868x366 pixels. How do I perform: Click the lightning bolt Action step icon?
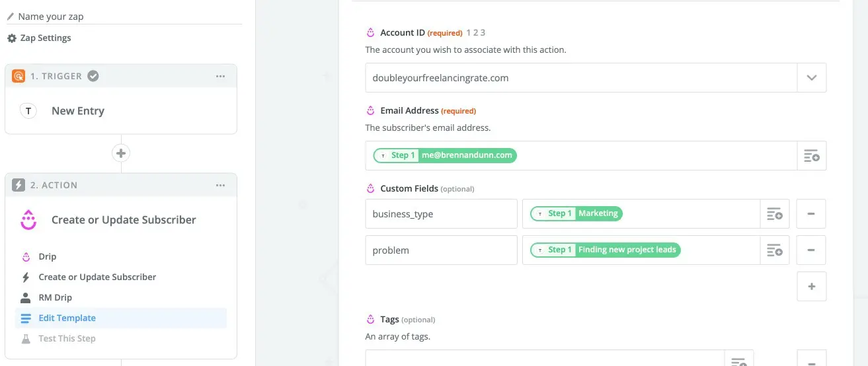19,185
